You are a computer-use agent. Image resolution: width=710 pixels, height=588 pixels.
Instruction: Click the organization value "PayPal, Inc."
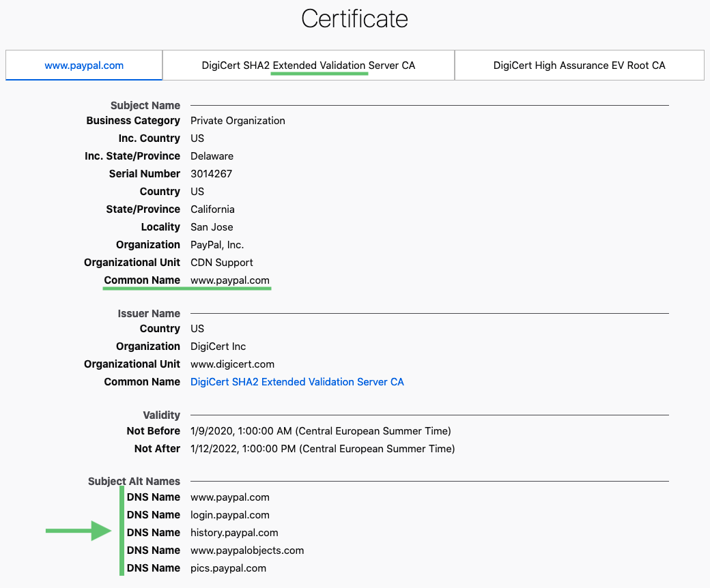coord(217,245)
